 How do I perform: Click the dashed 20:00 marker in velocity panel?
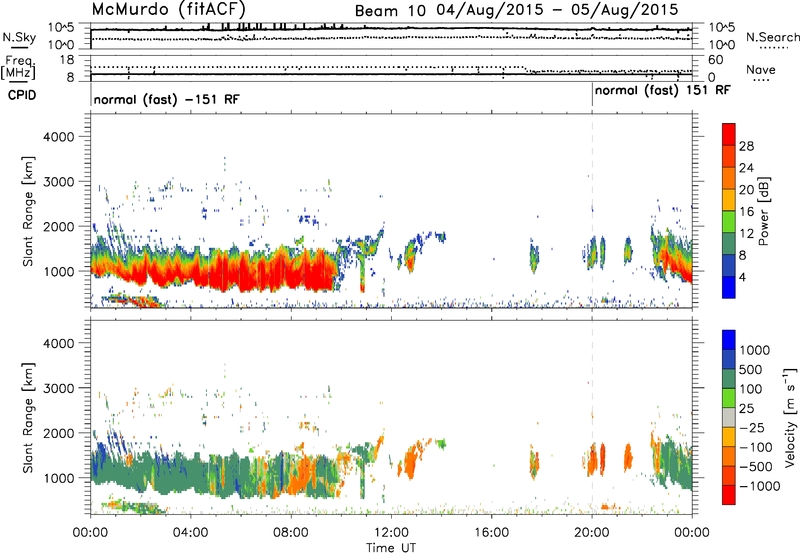pyautogui.click(x=592, y=417)
